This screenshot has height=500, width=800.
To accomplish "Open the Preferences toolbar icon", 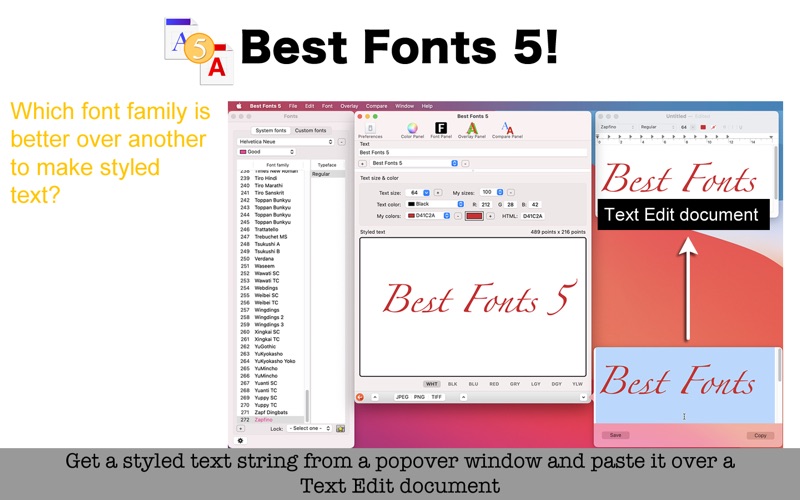I will [370, 129].
